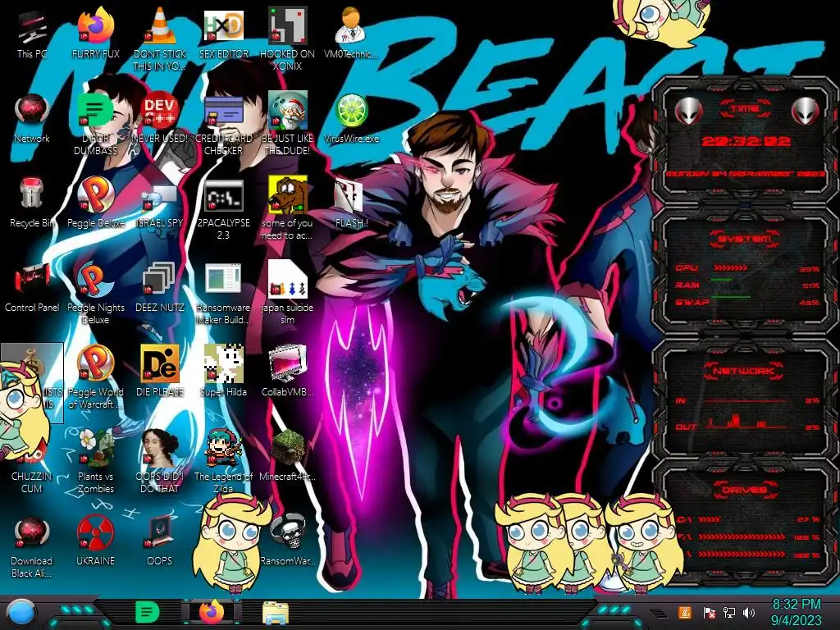840x630 pixels.
Task: Open the VLC cone DONT STICK THIS shortcut
Action: (x=160, y=40)
